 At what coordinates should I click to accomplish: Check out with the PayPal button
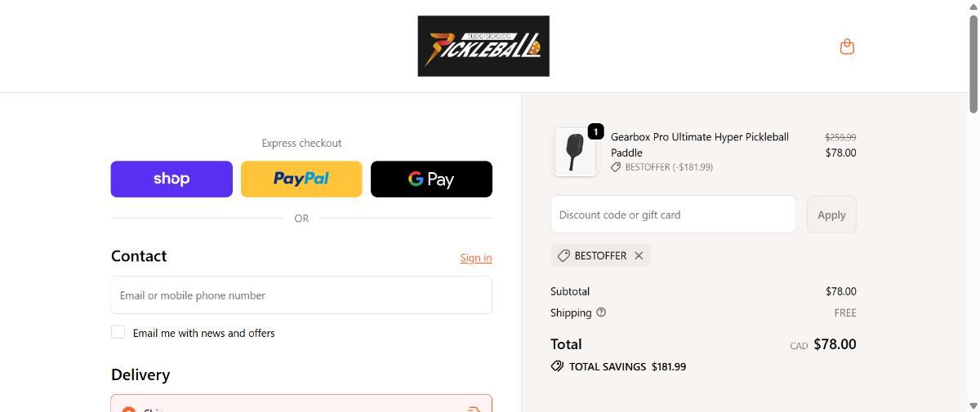301,179
